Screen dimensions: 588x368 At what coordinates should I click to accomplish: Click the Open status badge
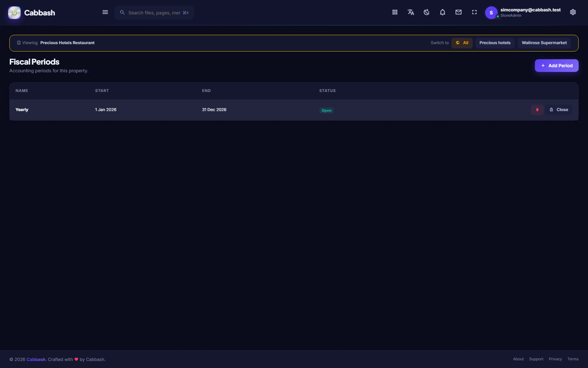[x=326, y=110]
